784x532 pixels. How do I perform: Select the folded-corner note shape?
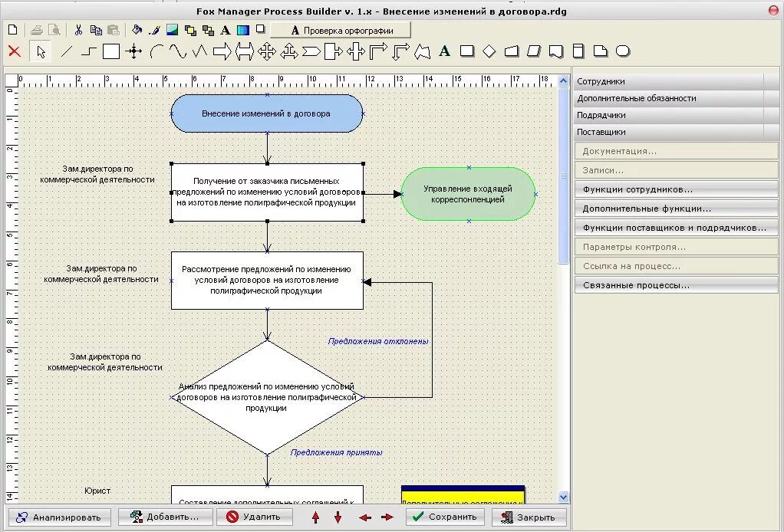coord(601,51)
